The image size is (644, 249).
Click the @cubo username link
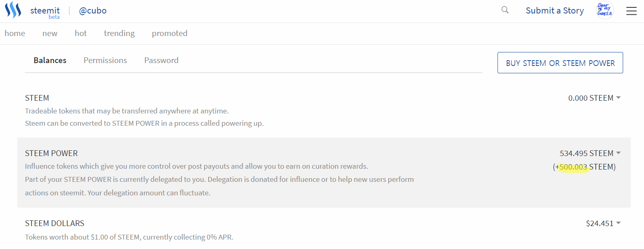point(92,11)
